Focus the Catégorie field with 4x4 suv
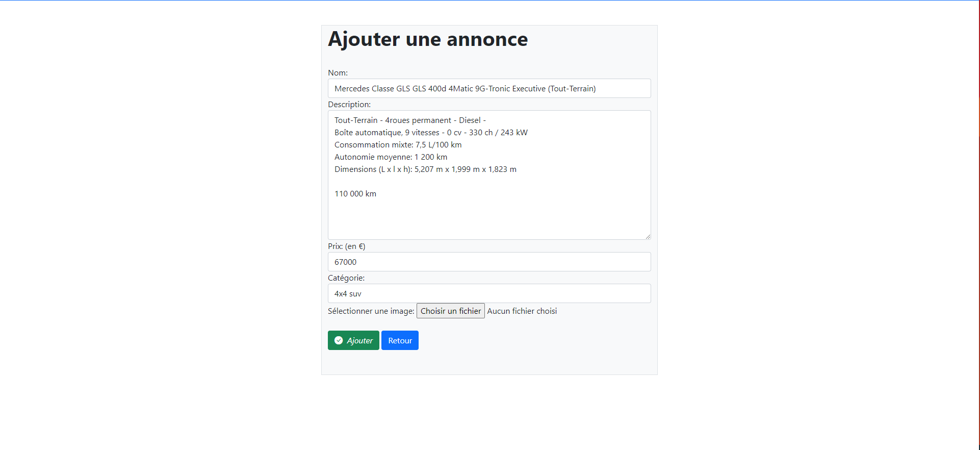The height and width of the screenshot is (450, 980). 489,293
